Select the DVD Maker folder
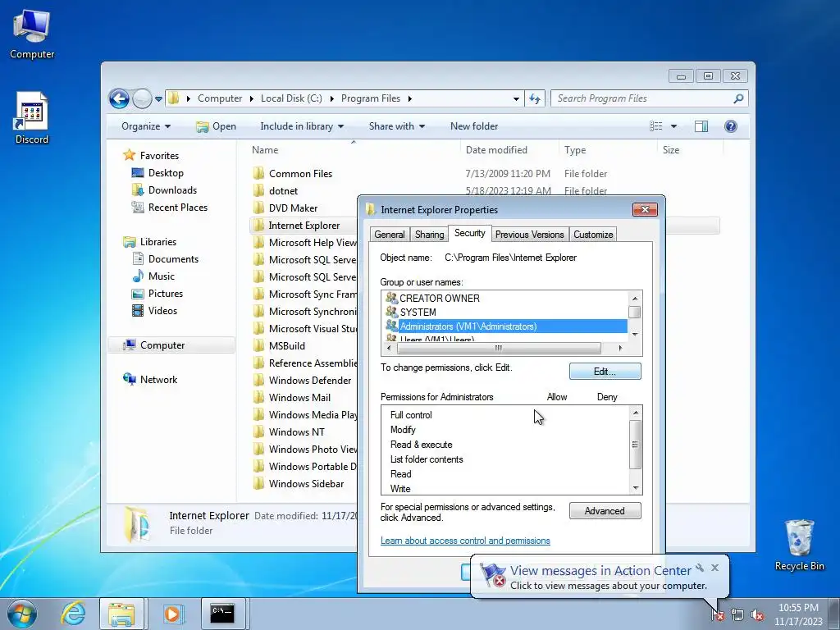 [x=293, y=208]
